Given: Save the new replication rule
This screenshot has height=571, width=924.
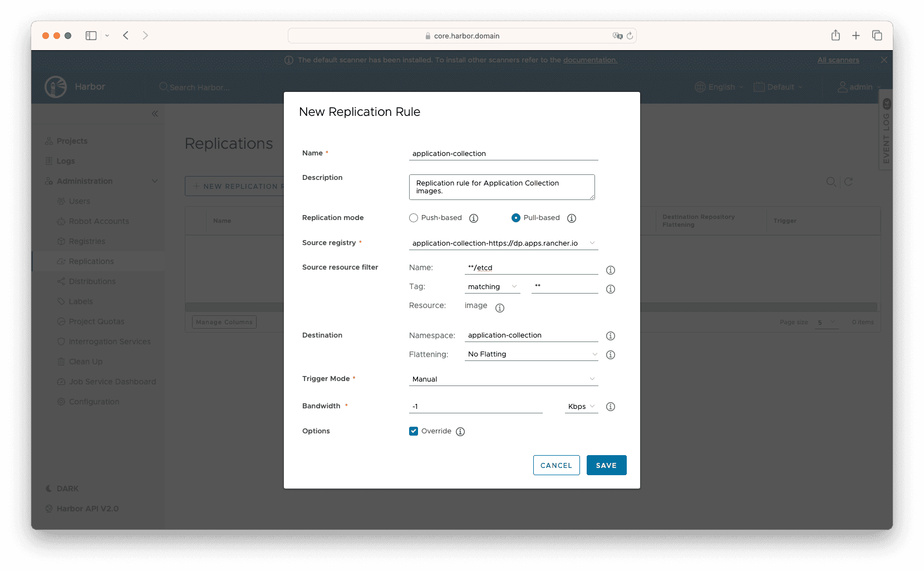Looking at the screenshot, I should [606, 465].
